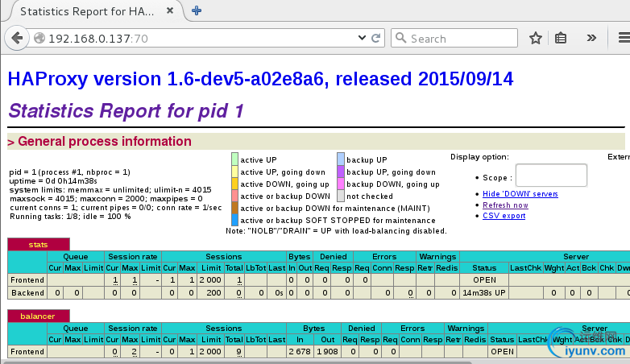The image size is (630, 364).
Task: Click the balancer Frontend bytes in 2 678
Action: click(300, 352)
